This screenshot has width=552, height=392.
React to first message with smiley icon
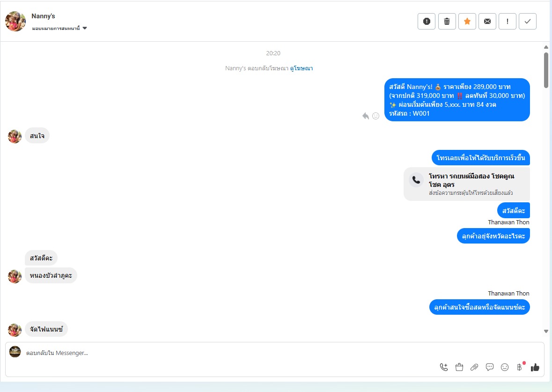[375, 116]
